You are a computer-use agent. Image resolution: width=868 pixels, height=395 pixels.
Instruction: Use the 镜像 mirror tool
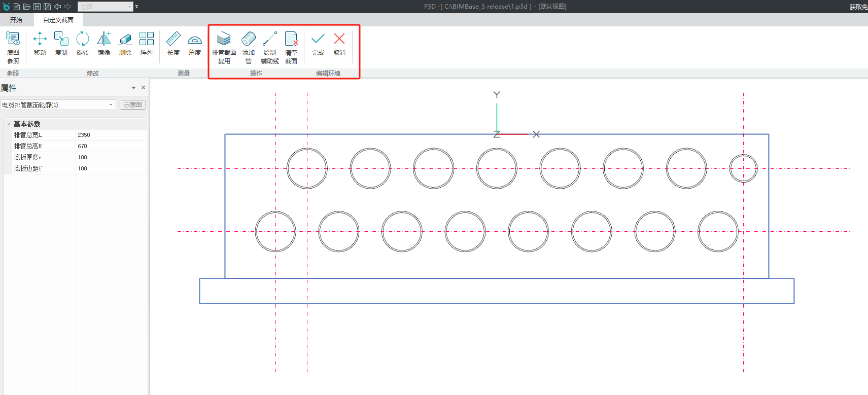[104, 44]
